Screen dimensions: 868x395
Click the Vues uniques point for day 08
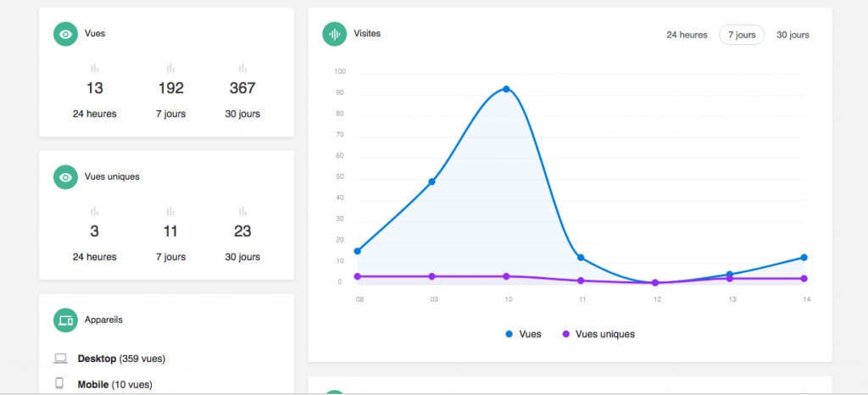point(358,276)
